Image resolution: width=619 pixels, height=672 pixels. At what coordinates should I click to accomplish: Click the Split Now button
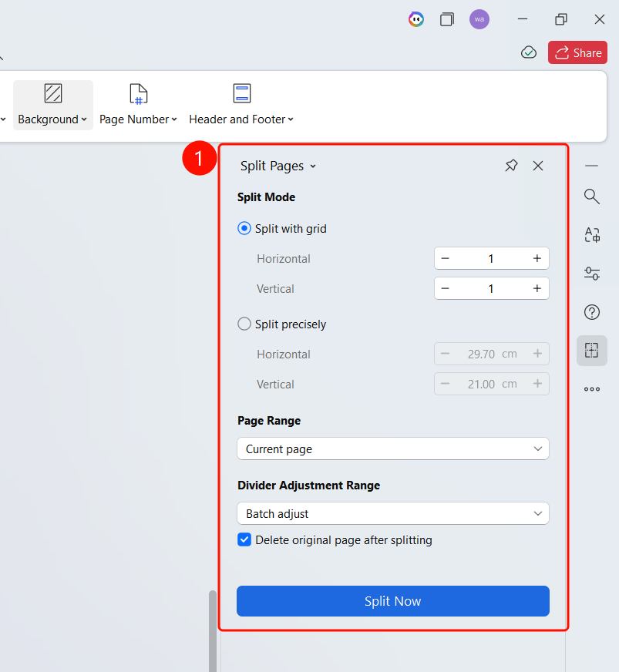pos(393,601)
